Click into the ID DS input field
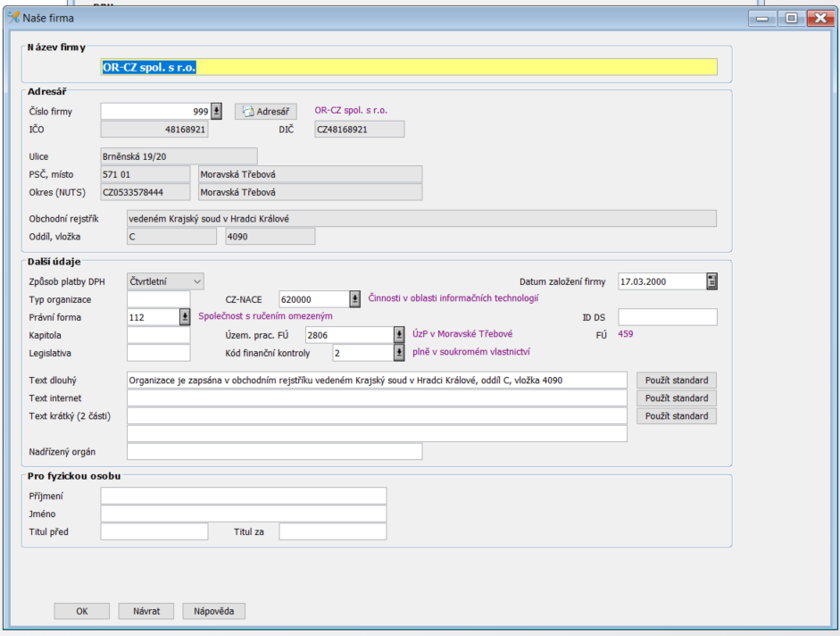The image size is (840, 636). point(668,317)
